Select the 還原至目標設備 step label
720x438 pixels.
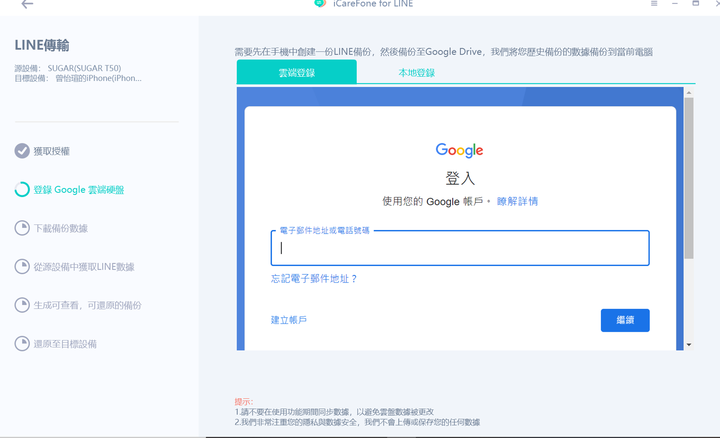point(65,344)
